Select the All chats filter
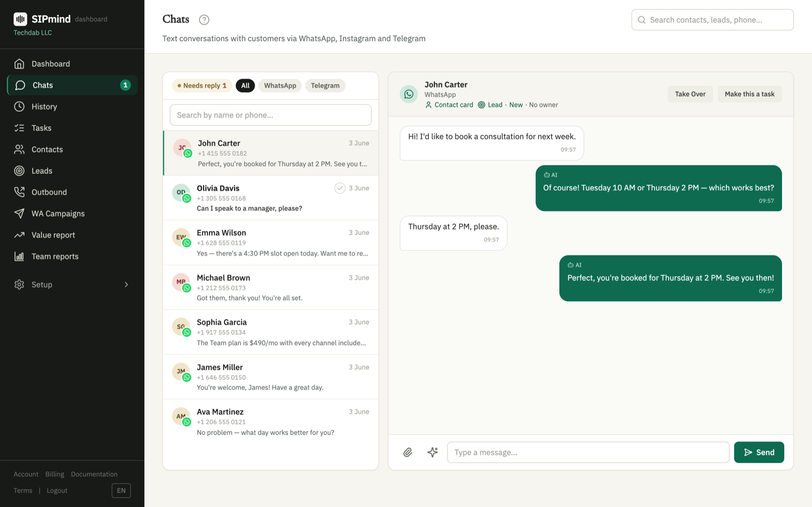 [x=245, y=85]
